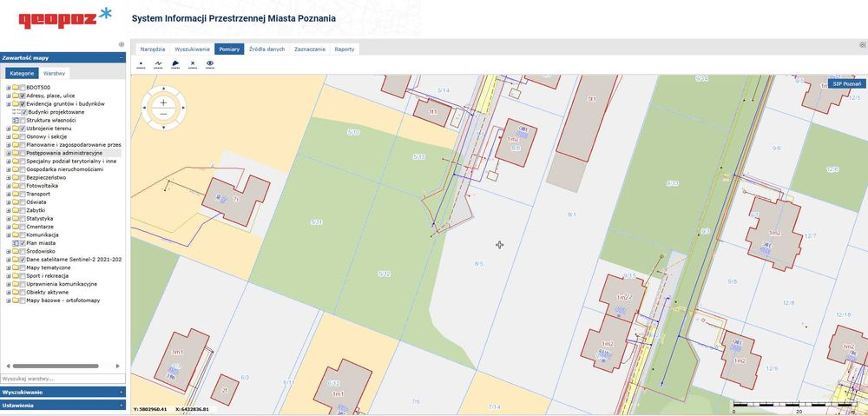Select Uprawnienia komunikacyjne category label
The width and height of the screenshot is (868, 416).
62,284
